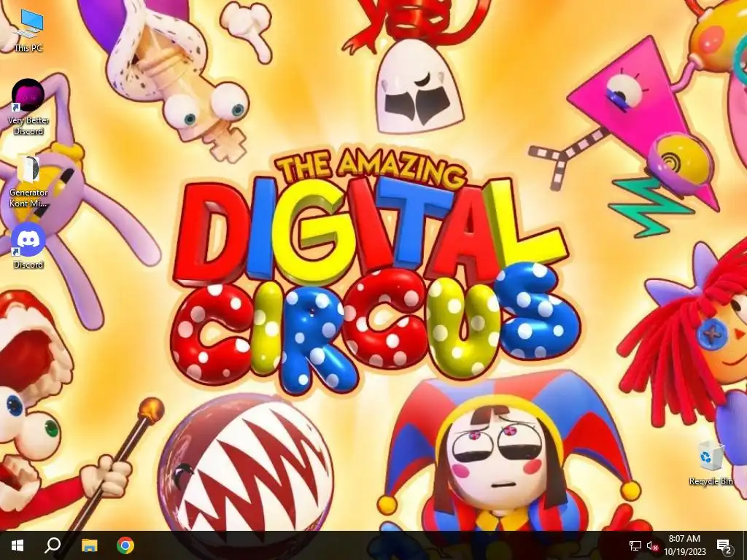The image size is (747, 560).
Task: Select the Recycle Bin icon
Action: point(711,463)
